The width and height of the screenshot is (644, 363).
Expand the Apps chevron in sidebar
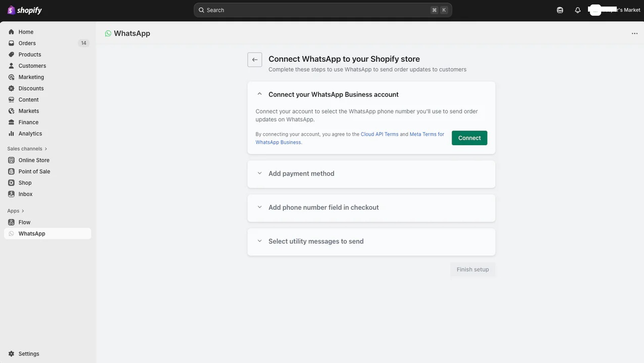(23, 211)
